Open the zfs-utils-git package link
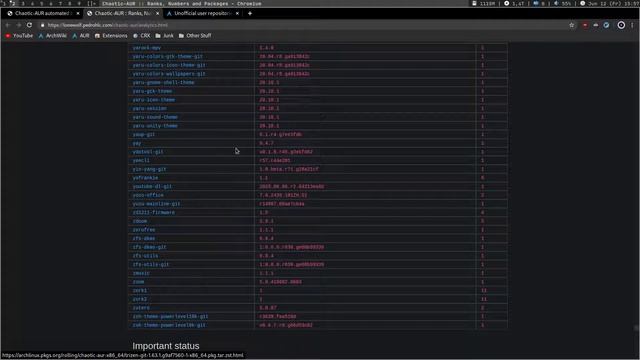 pyautogui.click(x=151, y=264)
